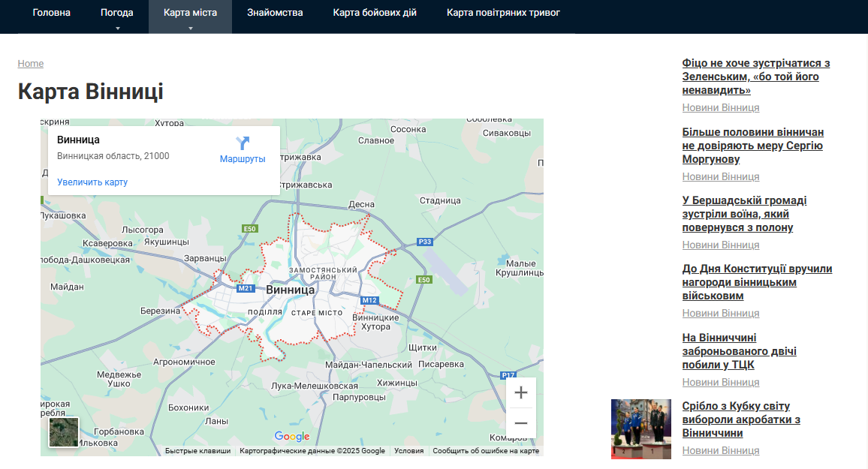The image size is (868, 469).
Task: Click the acrobats news thumbnail image
Action: (641, 429)
